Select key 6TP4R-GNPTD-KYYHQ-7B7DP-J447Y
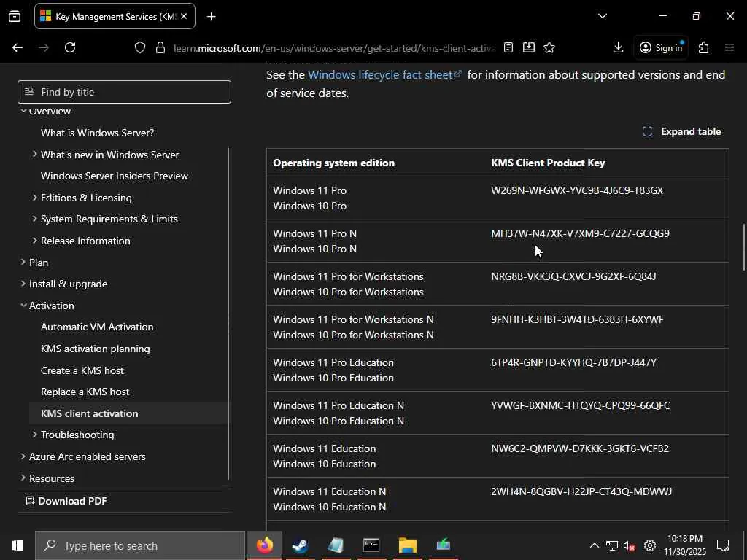 click(x=573, y=362)
